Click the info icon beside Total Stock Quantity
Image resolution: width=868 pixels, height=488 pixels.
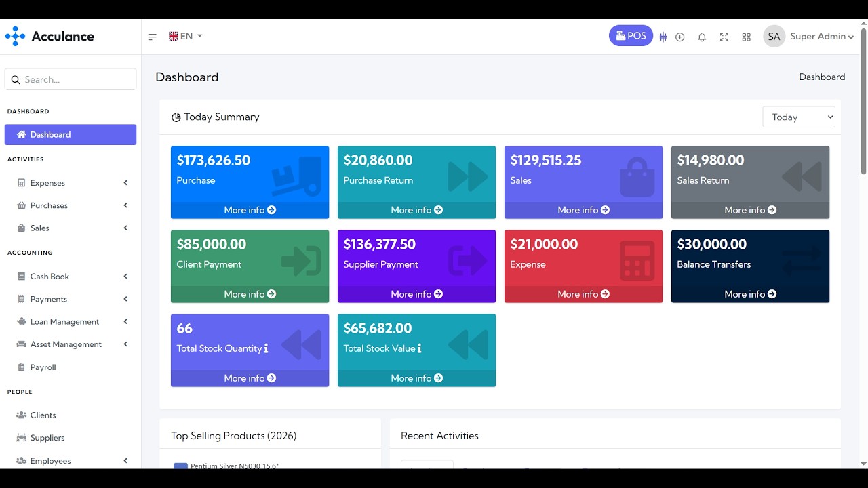(x=266, y=348)
